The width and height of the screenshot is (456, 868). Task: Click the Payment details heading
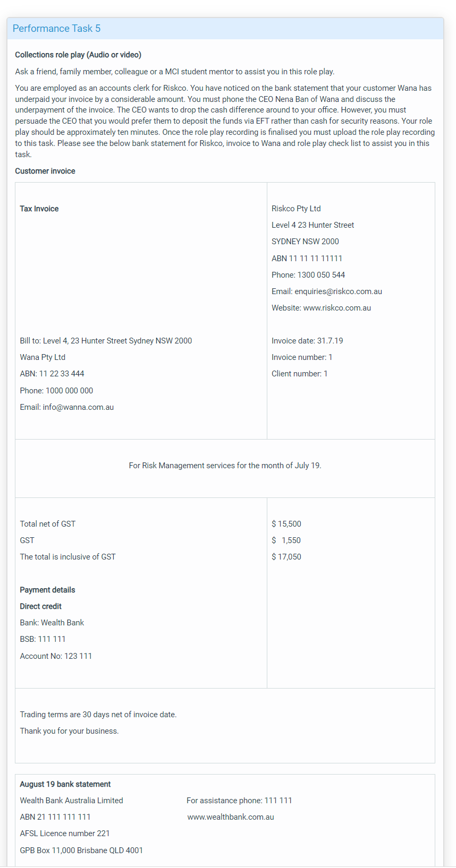pyautogui.click(x=47, y=590)
